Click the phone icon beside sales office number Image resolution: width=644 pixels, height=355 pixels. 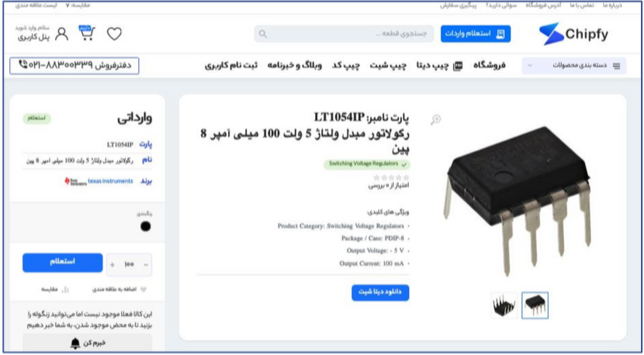[x=23, y=64]
